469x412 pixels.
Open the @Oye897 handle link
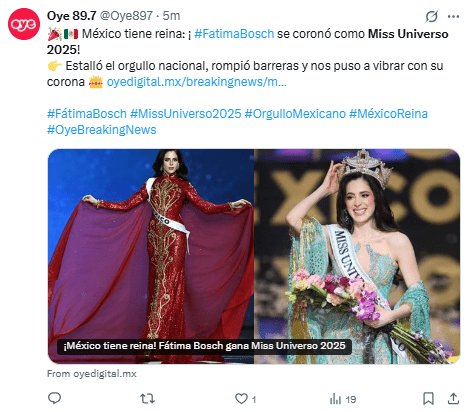(126, 16)
